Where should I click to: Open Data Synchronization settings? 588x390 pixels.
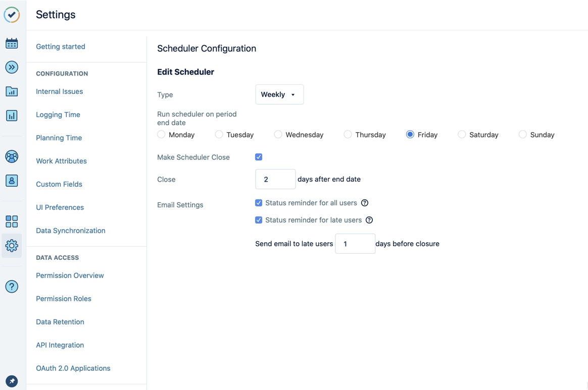click(x=71, y=231)
